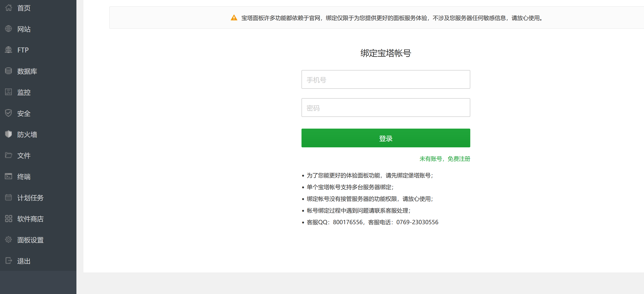
Task: Click the home icon in sidebar
Action: click(x=8, y=8)
